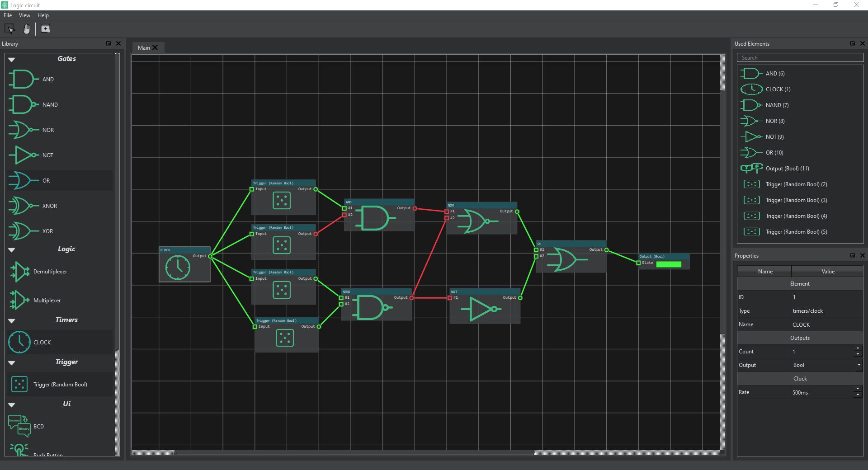The height and width of the screenshot is (470, 868).
Task: Open the View menu
Action: (24, 15)
